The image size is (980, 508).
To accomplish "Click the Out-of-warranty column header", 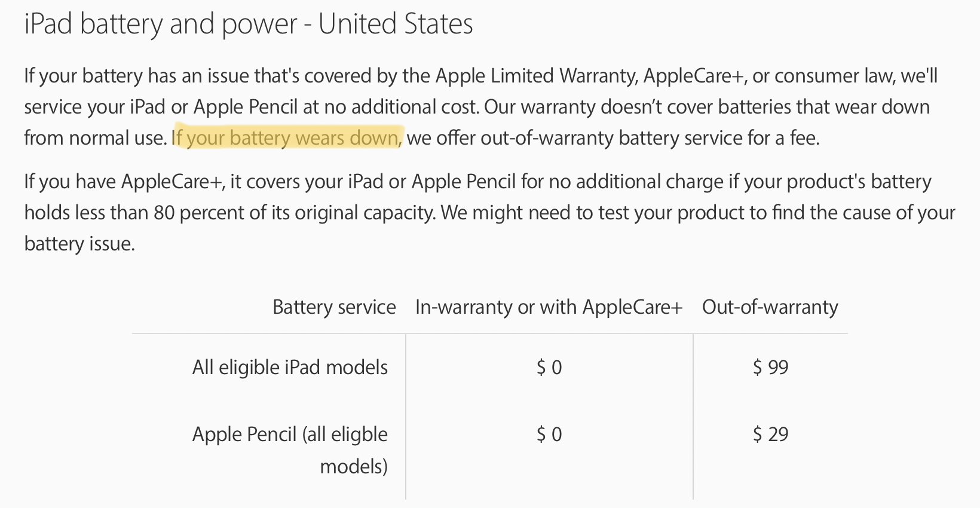I will click(x=770, y=307).
